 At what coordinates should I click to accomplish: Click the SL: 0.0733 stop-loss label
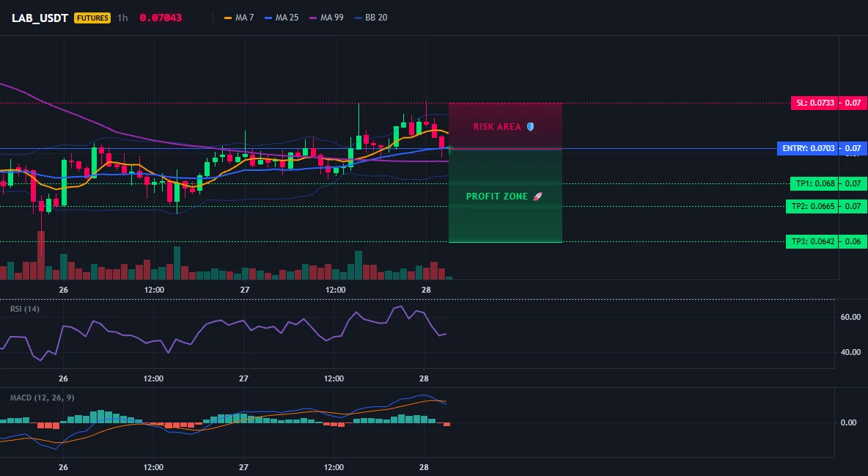point(814,103)
